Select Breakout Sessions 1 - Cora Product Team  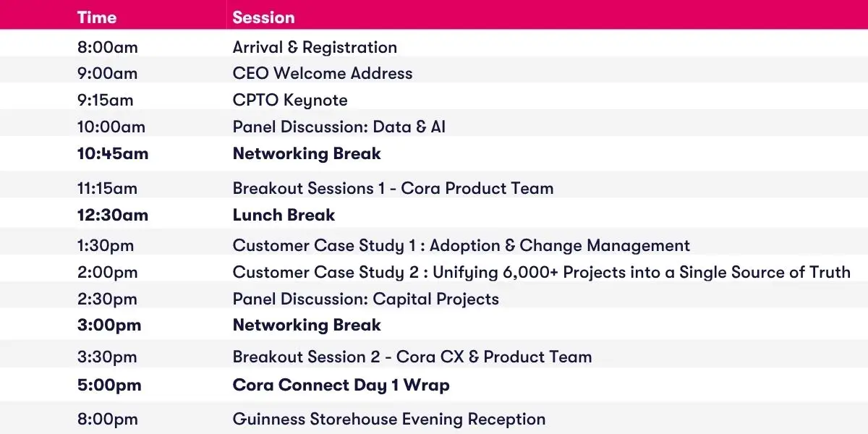(393, 188)
